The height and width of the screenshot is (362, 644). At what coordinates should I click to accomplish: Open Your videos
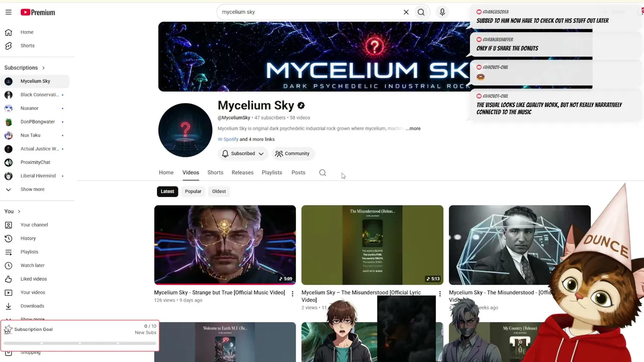(x=35, y=293)
